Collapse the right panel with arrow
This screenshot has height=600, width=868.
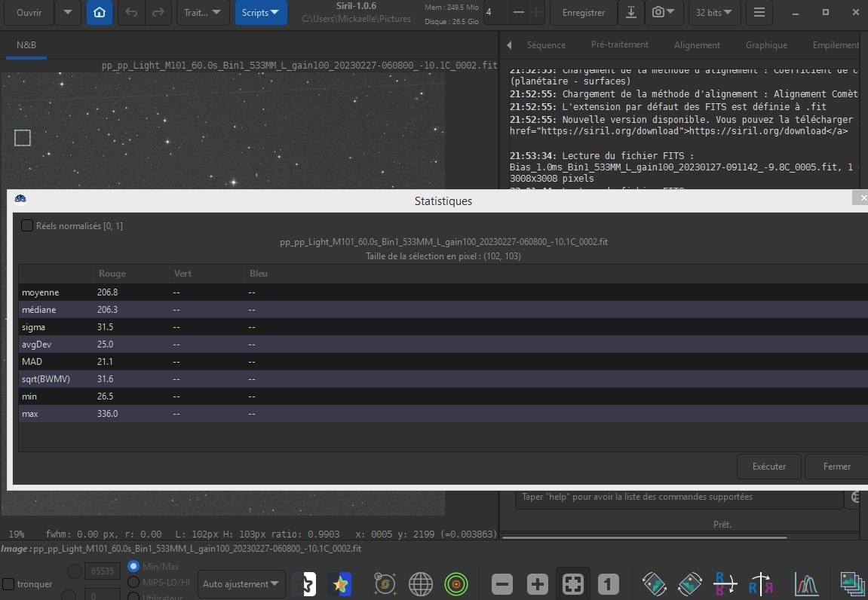(x=509, y=45)
